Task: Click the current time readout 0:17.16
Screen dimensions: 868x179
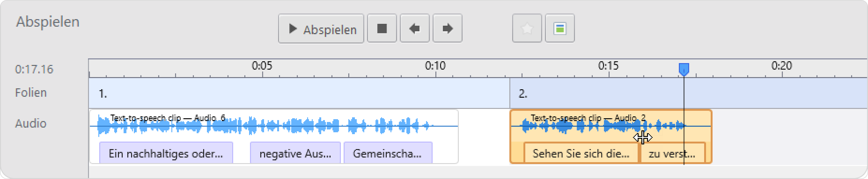Action: tap(34, 69)
